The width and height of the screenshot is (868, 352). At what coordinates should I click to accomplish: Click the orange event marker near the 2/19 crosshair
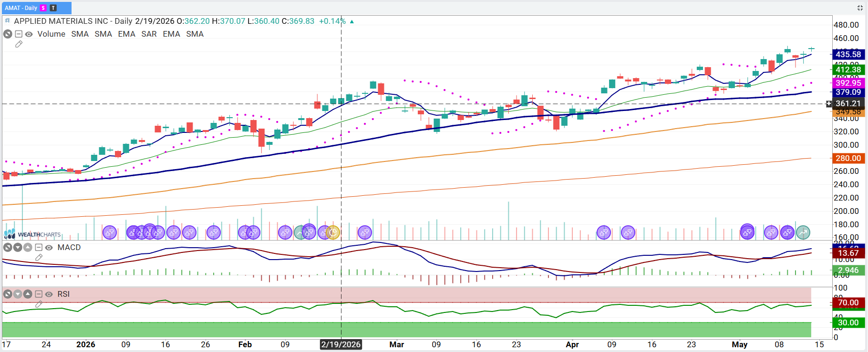333,232
